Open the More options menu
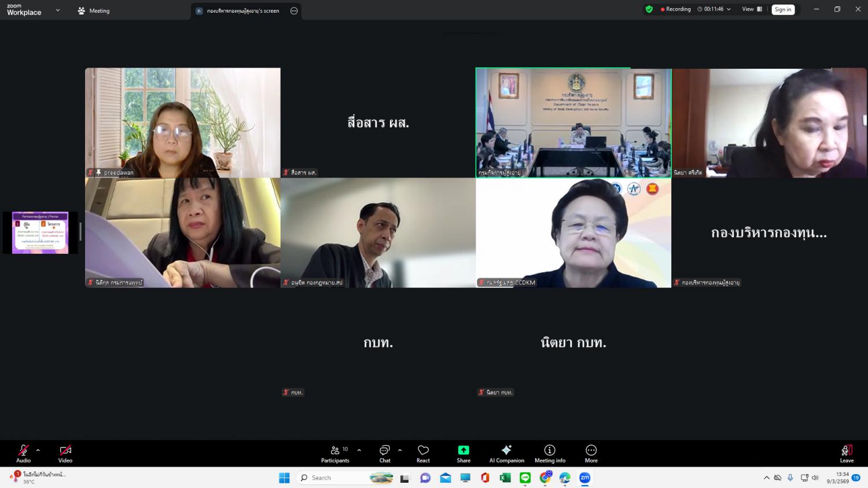The image size is (868, 488). click(591, 453)
